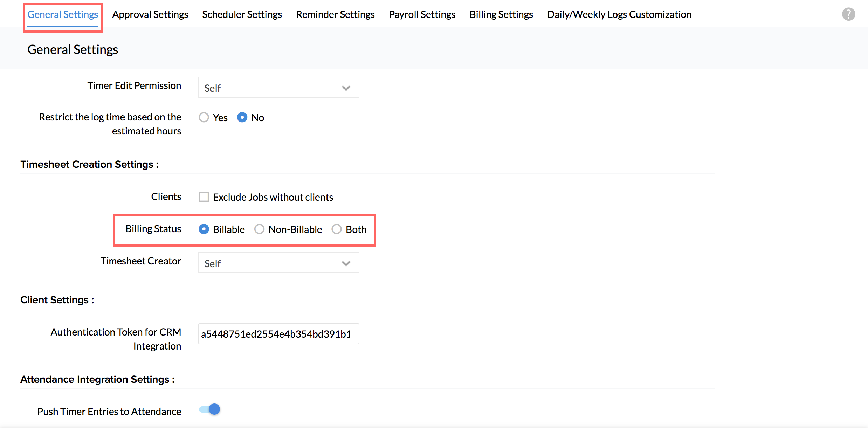Expand the Timesheet Creator dropdown
868x428 pixels.
(x=278, y=263)
